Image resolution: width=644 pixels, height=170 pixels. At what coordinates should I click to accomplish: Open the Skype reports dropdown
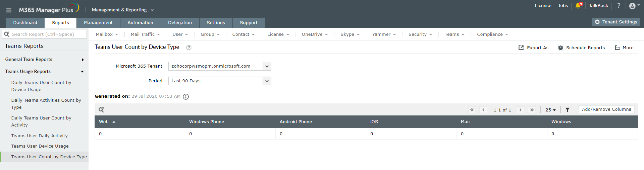[x=350, y=34]
